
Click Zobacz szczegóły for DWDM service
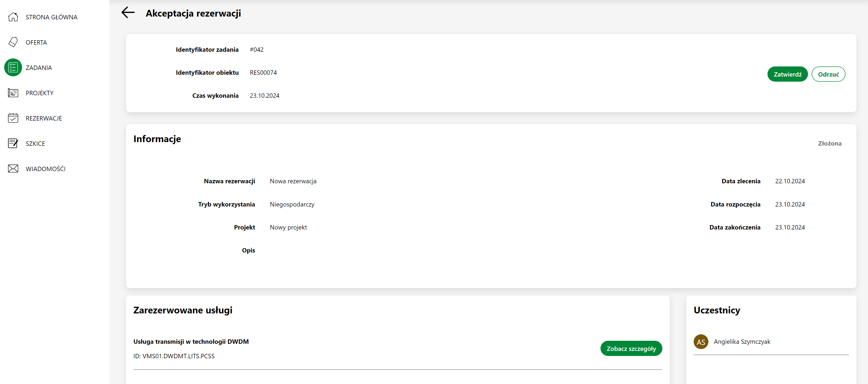(x=631, y=348)
